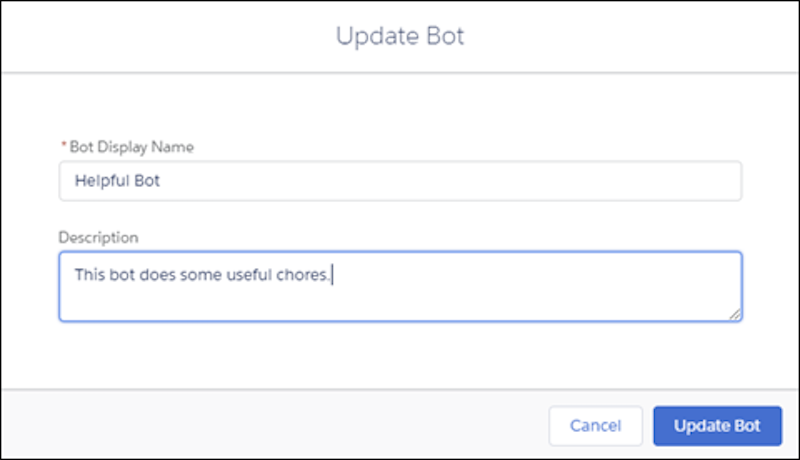The width and height of the screenshot is (800, 460).
Task: Click the Update Bot submit button
Action: point(717,426)
